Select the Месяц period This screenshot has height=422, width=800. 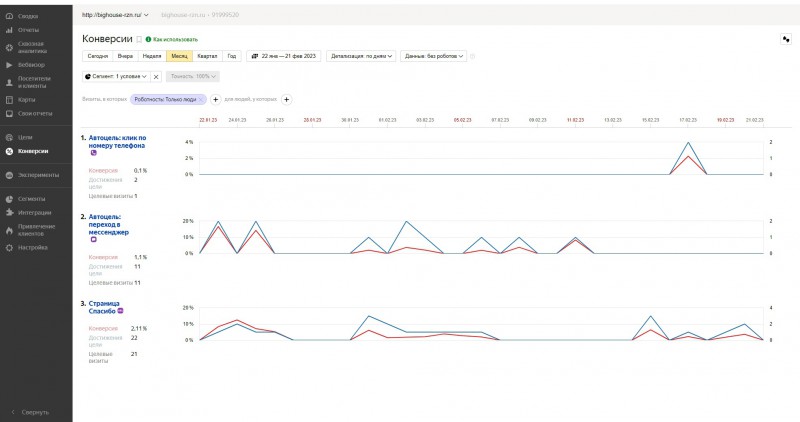click(179, 56)
